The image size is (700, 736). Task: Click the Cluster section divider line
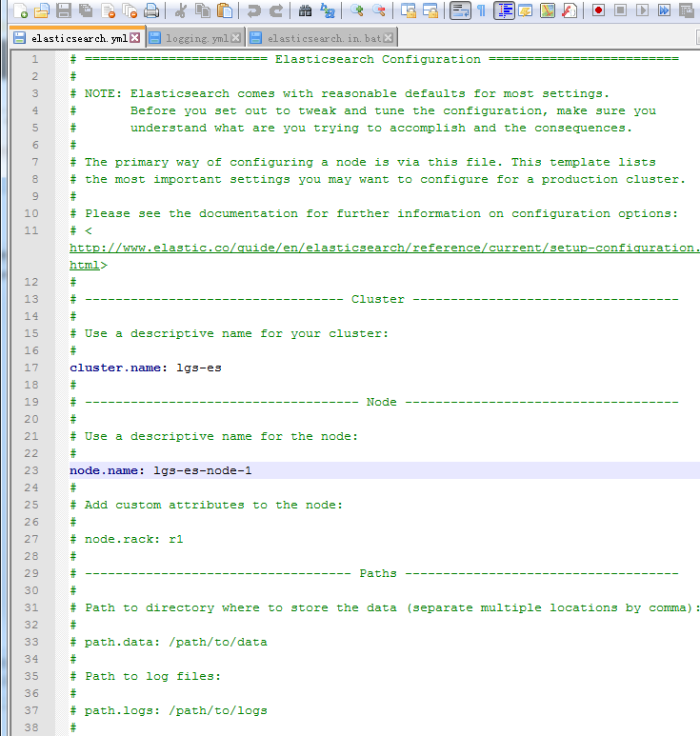374,300
